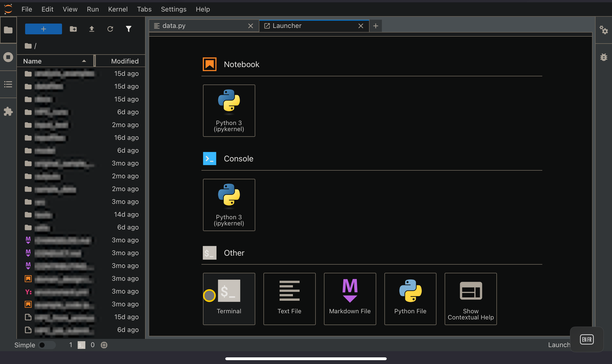Image resolution: width=612 pixels, height=364 pixels.
Task: Open the File Browser sidebar tab
Action: tap(8, 30)
